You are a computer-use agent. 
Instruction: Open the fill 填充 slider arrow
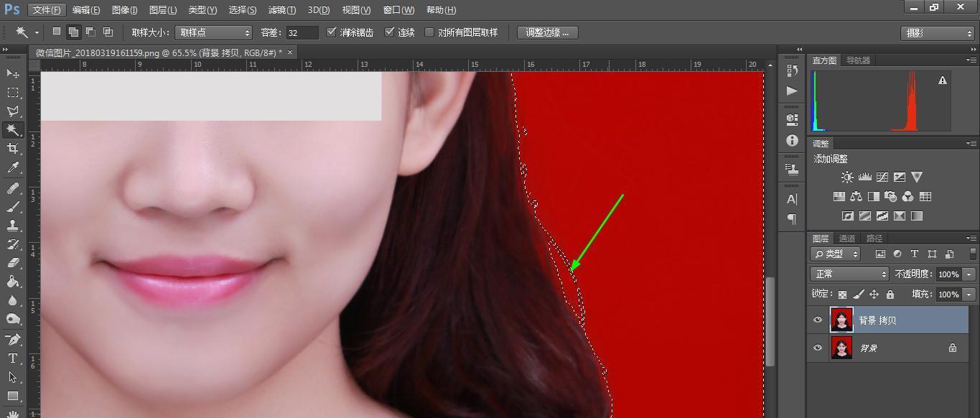[970, 294]
